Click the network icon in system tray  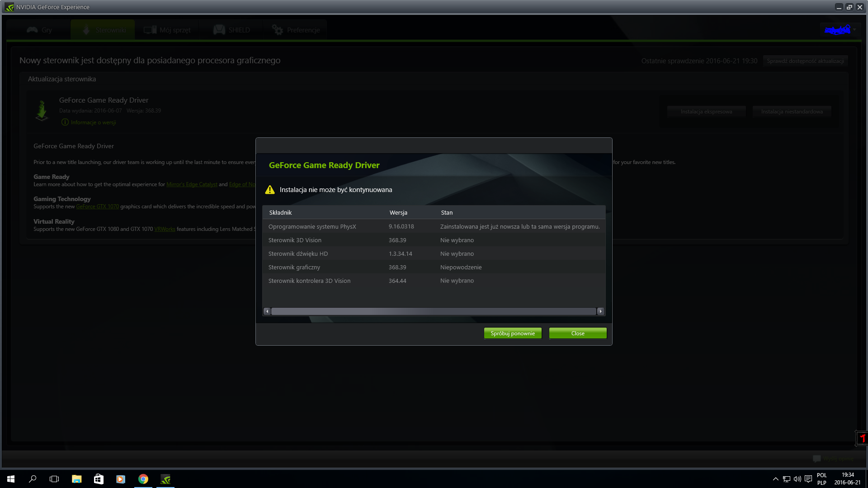click(x=787, y=479)
